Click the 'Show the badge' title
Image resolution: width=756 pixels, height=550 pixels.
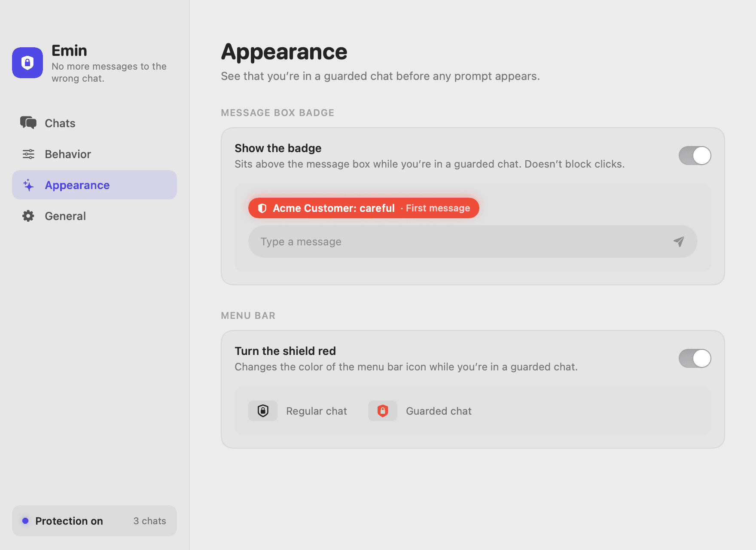click(278, 148)
